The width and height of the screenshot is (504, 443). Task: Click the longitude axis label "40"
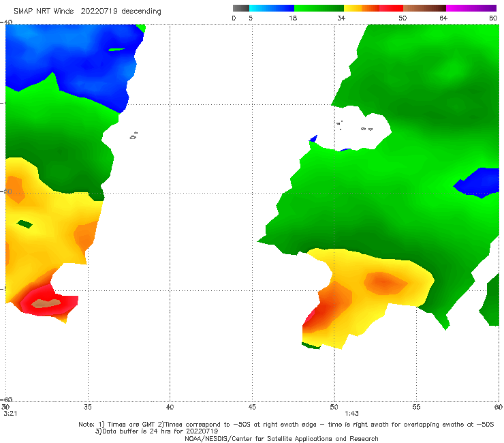(x=170, y=407)
